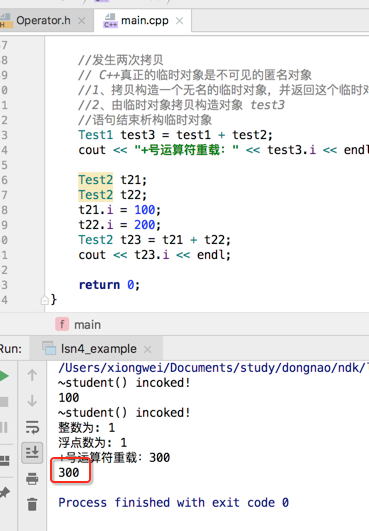Close the main.cpp tab
Viewport: 369px width, 531px height.
pyautogui.click(x=180, y=21)
